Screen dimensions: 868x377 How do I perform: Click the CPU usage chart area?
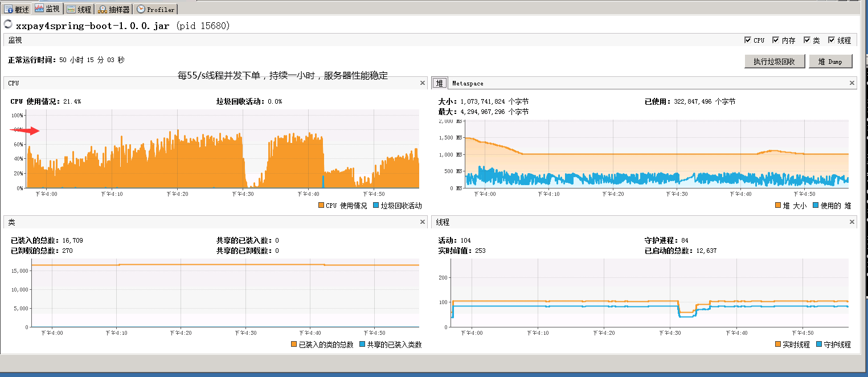coord(222,149)
